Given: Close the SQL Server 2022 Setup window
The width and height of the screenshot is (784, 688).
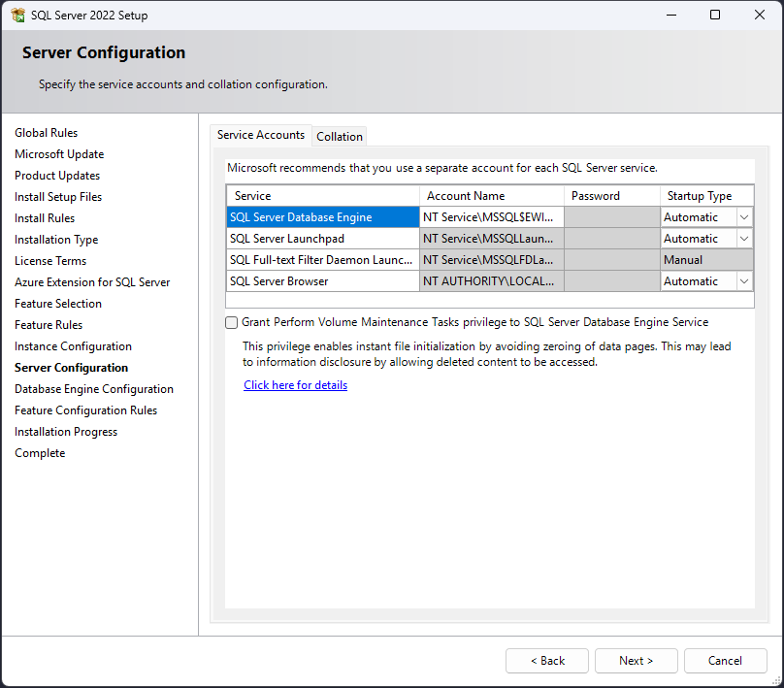Looking at the screenshot, I should click(x=760, y=16).
